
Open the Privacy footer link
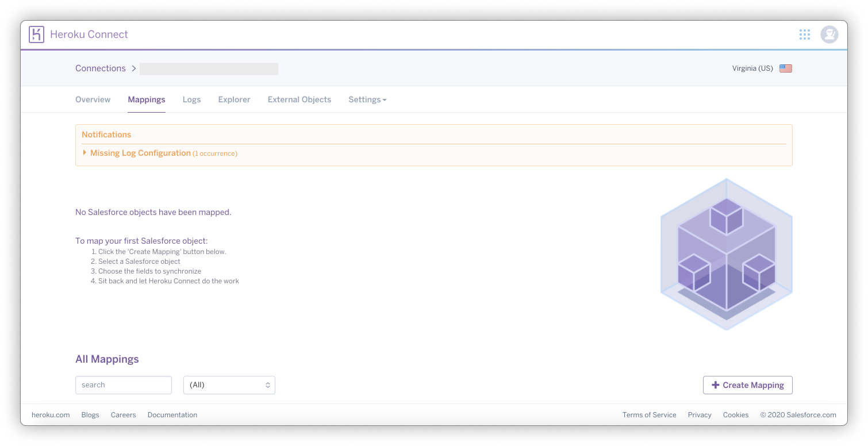click(700, 415)
